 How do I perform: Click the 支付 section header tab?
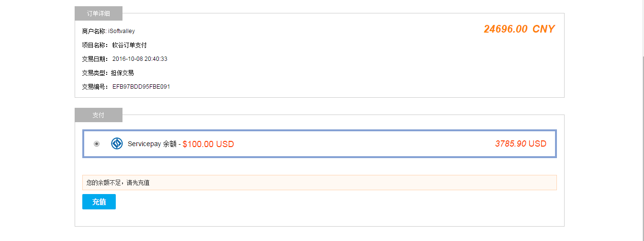click(99, 115)
